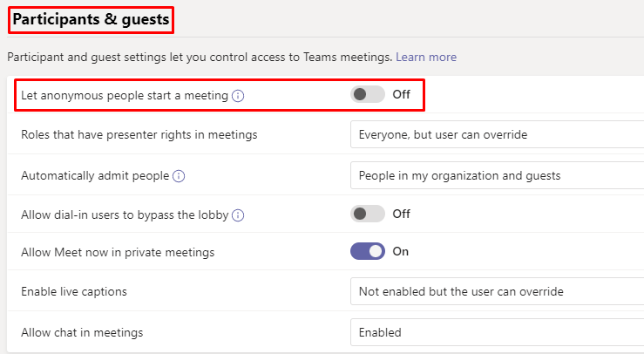
Task: Click the Participants & guests heading
Action: coord(91,18)
